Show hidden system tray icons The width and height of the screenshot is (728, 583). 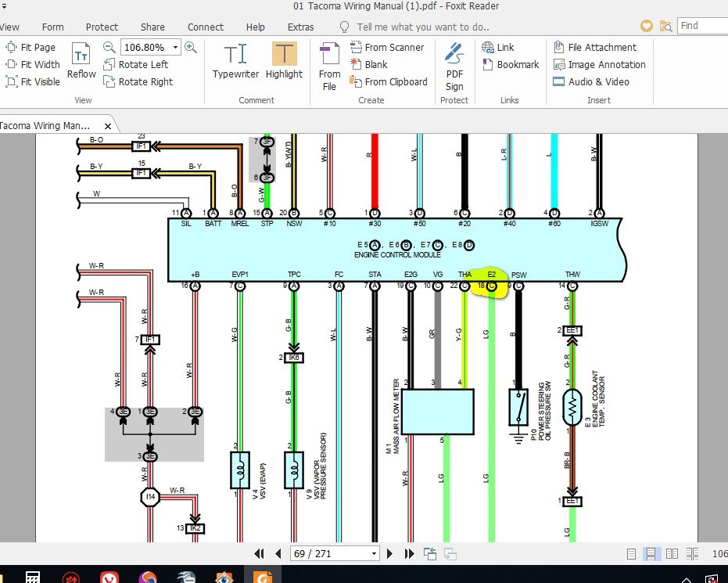[x=687, y=579]
